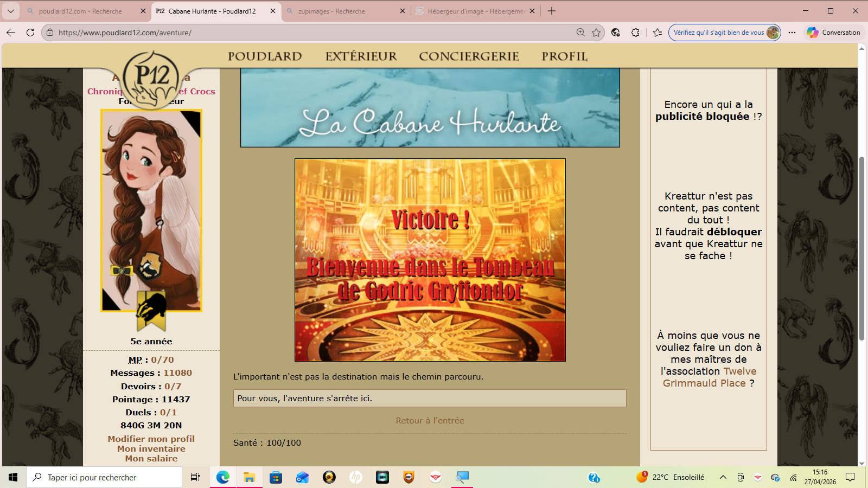This screenshot has width=868, height=488.
Task: Close the Cabane Hurlante tab
Action: click(x=273, y=11)
